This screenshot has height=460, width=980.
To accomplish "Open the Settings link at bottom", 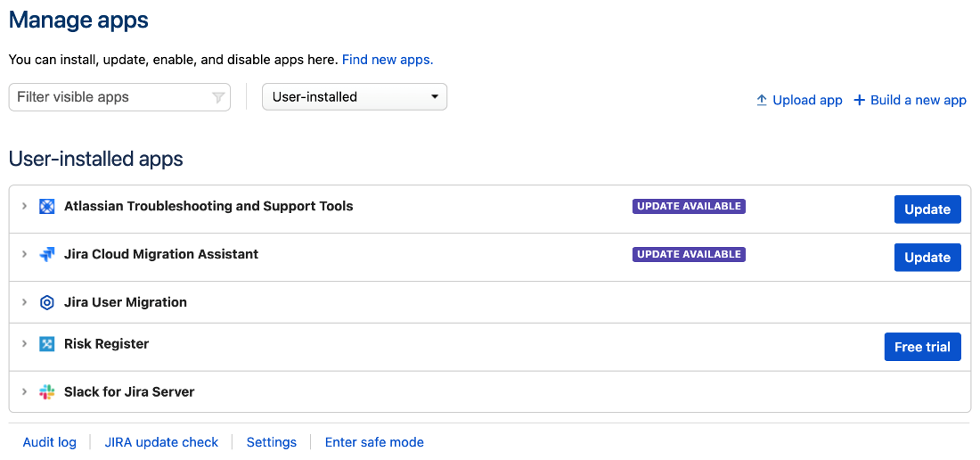I will click(271, 442).
